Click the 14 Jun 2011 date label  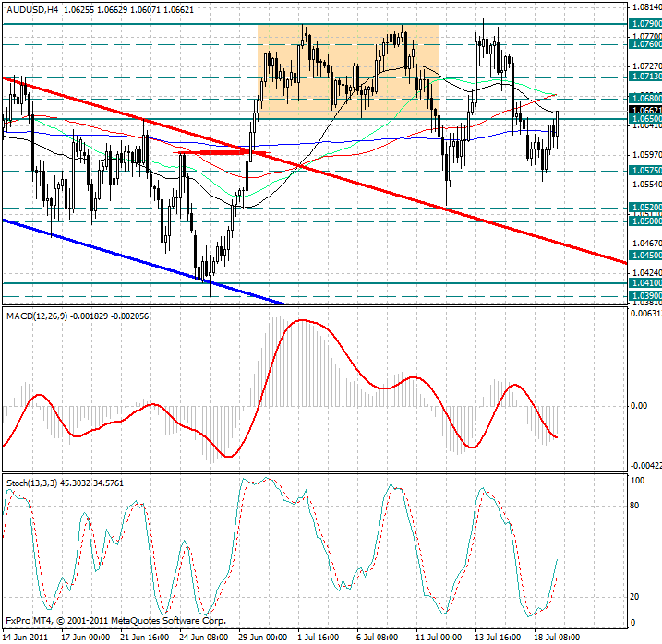[x=26, y=637]
